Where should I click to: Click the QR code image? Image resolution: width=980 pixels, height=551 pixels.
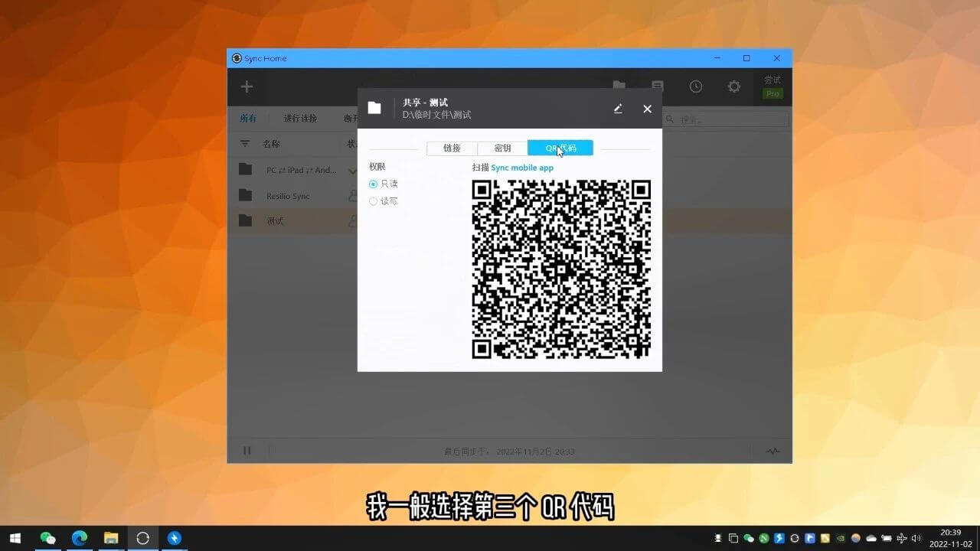click(x=561, y=269)
